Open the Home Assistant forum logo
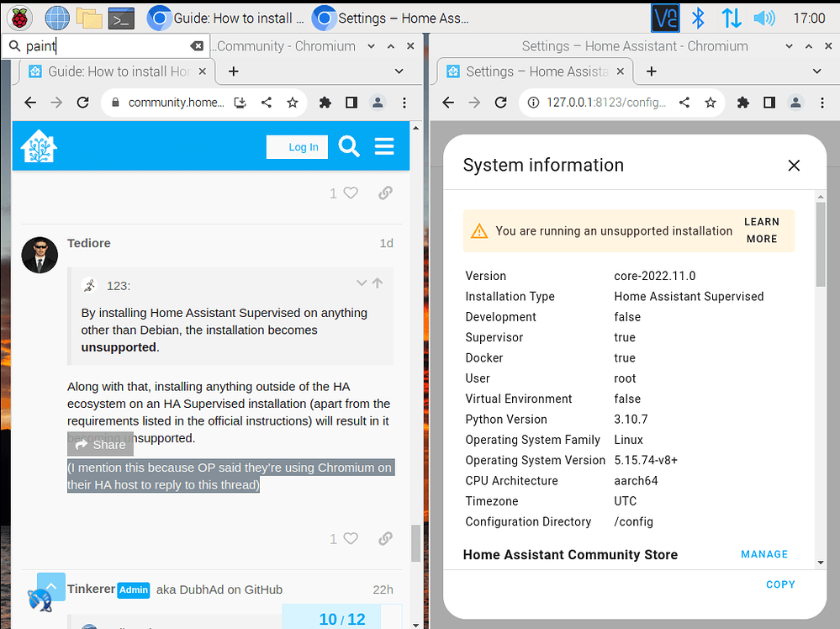Screen dimensions: 840x629 (39, 146)
